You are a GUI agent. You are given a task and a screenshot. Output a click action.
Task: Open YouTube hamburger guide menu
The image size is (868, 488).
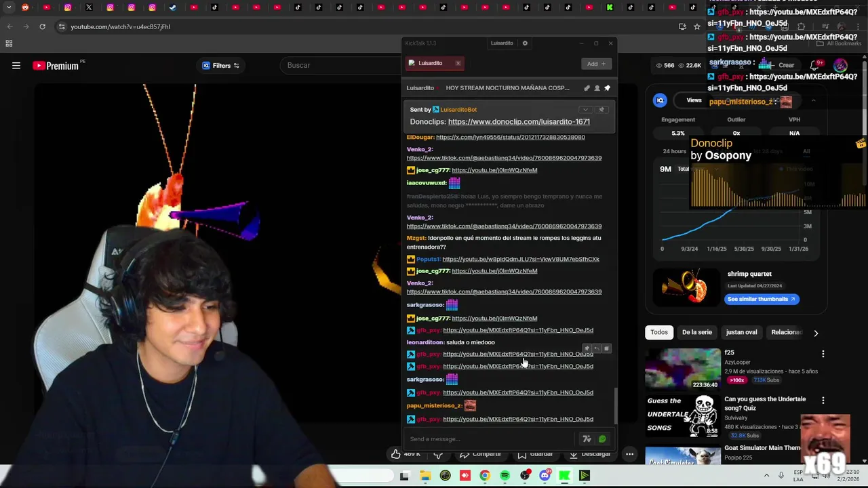(x=16, y=66)
